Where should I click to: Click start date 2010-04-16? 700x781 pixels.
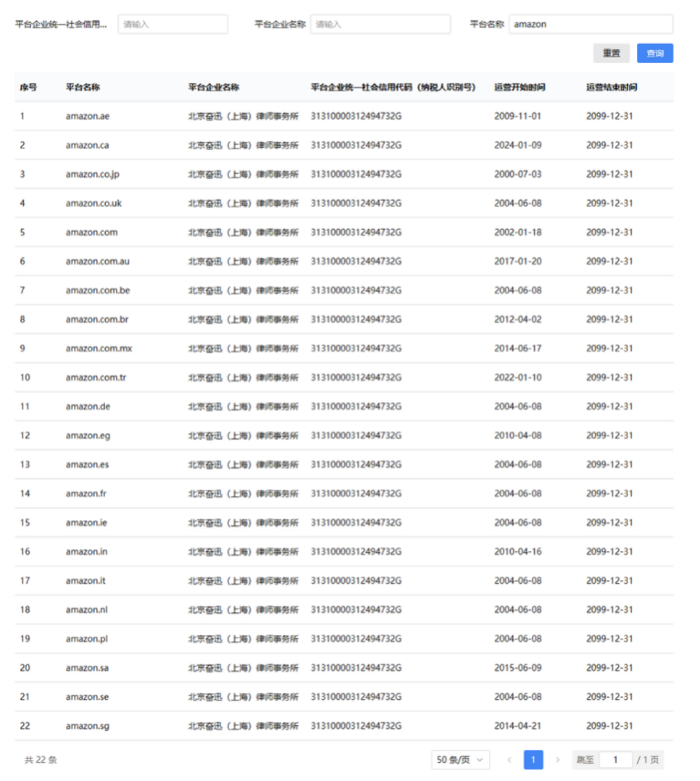tap(517, 551)
